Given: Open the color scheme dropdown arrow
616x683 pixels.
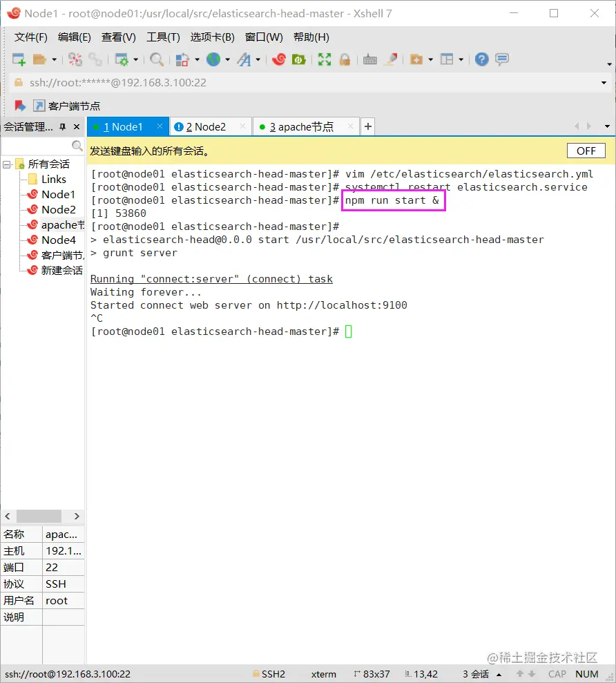Looking at the screenshot, I should pyautogui.click(x=197, y=59).
